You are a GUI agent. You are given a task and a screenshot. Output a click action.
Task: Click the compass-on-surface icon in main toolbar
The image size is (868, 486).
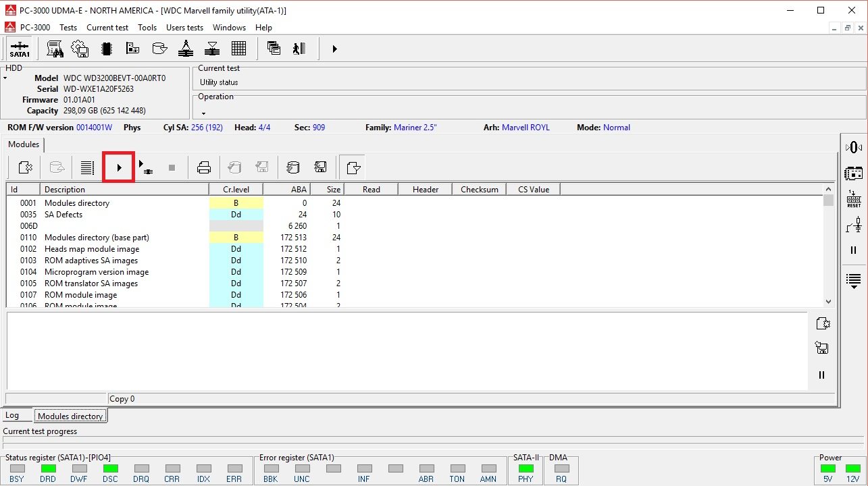pos(186,49)
